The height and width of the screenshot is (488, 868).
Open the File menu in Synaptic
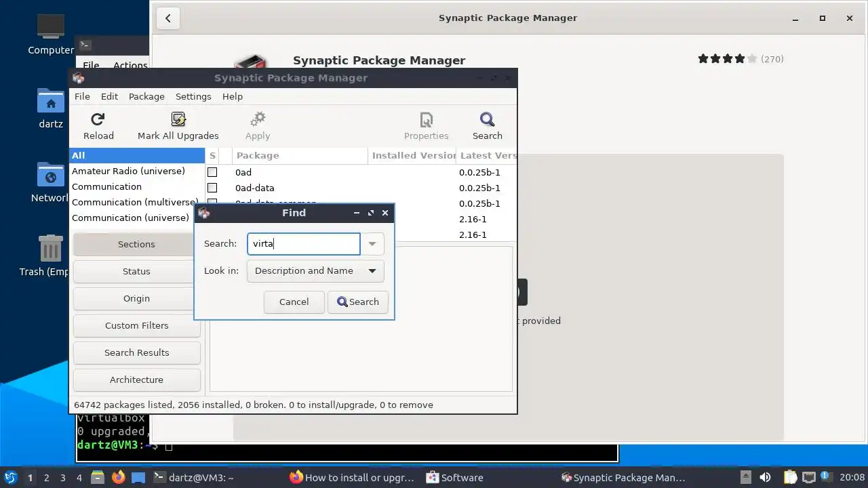coord(82,96)
